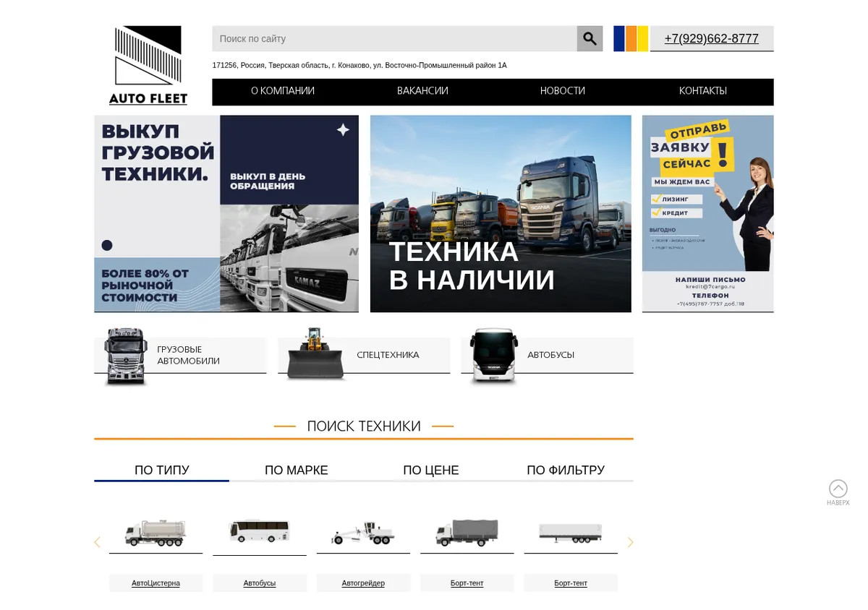The image size is (868, 610).
Task: Click the scroll-to-top НАВЕРХ arrow icon
Action: pyautogui.click(x=838, y=489)
